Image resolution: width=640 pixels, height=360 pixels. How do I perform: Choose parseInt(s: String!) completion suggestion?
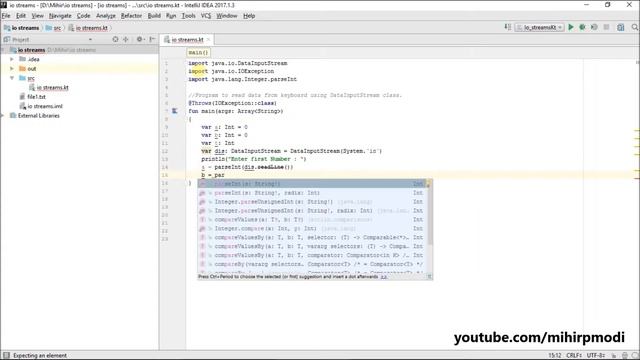pos(312,184)
